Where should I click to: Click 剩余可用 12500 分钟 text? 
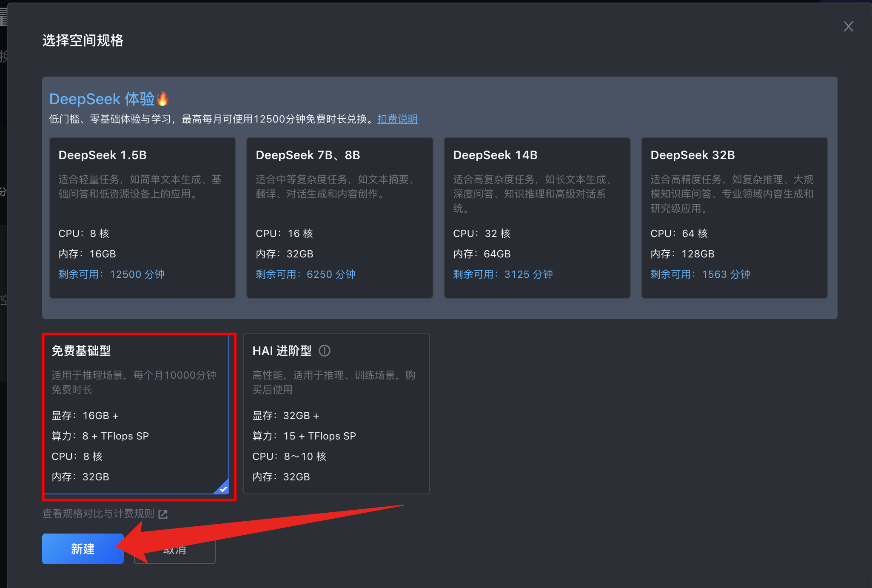[x=111, y=274]
